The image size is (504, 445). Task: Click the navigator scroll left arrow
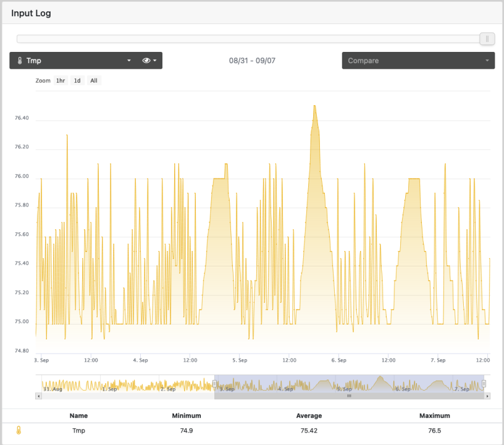(38, 396)
